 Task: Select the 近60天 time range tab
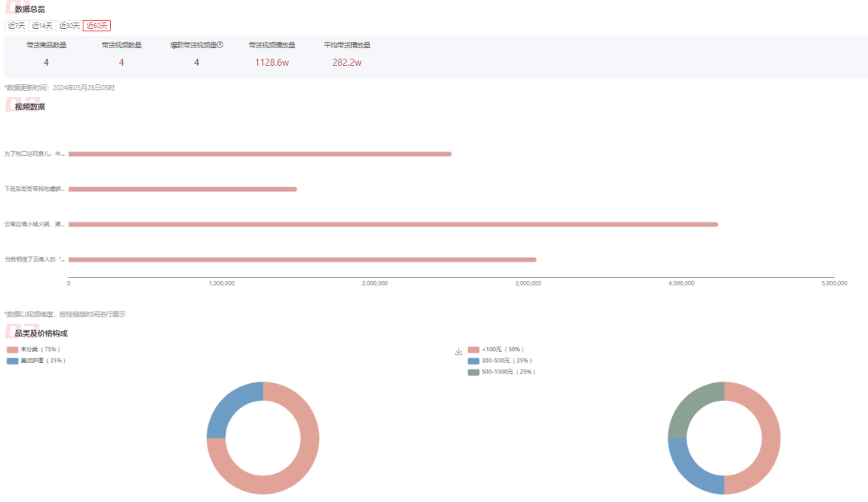(x=97, y=26)
